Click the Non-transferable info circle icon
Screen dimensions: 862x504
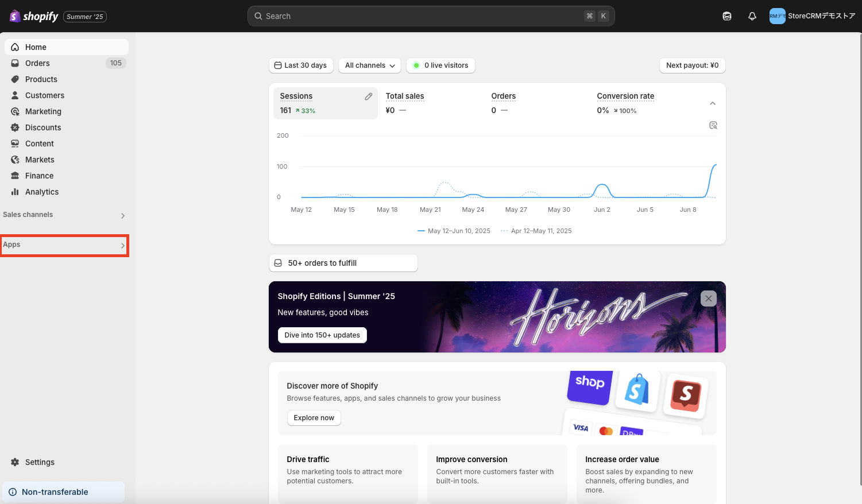click(13, 492)
